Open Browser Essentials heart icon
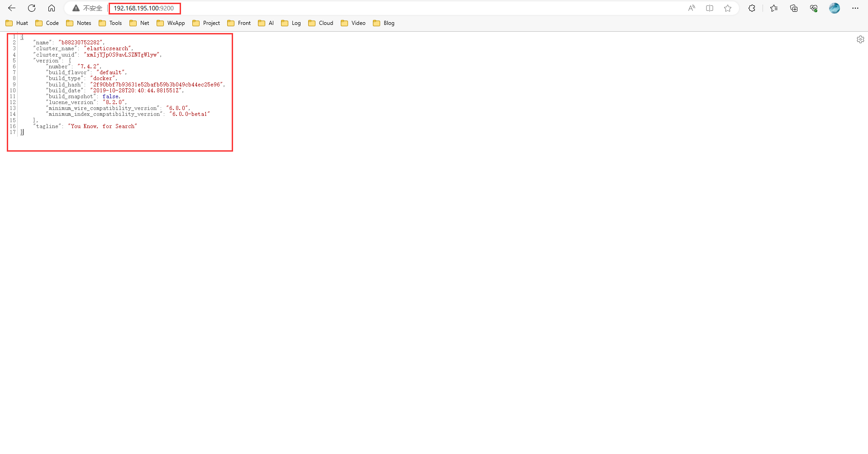Viewport: 868px width, 454px height. tap(814, 8)
